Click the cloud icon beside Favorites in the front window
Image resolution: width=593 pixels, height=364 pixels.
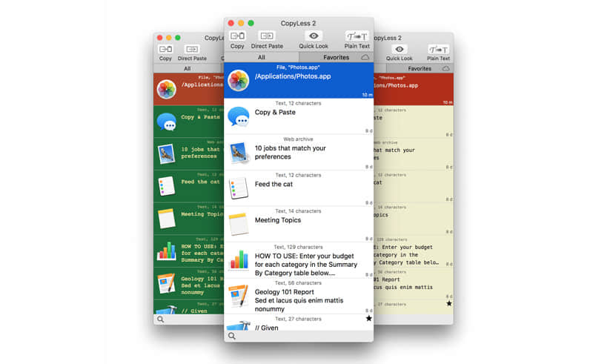pos(365,57)
